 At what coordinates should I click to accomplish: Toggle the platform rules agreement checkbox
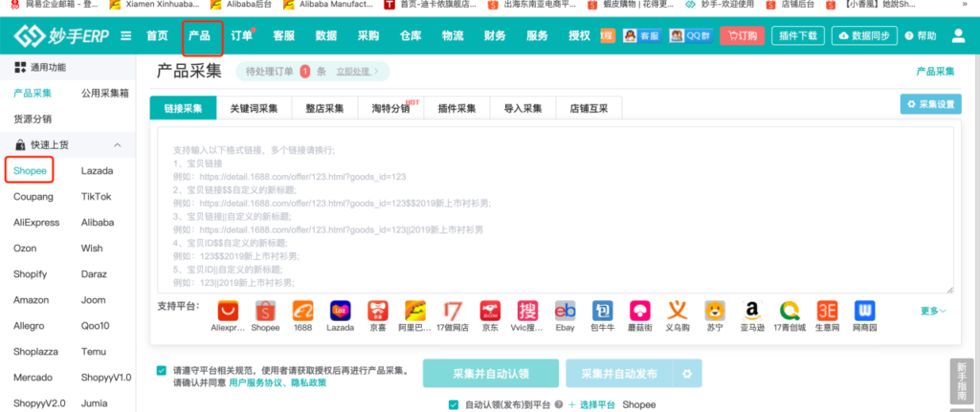162,370
